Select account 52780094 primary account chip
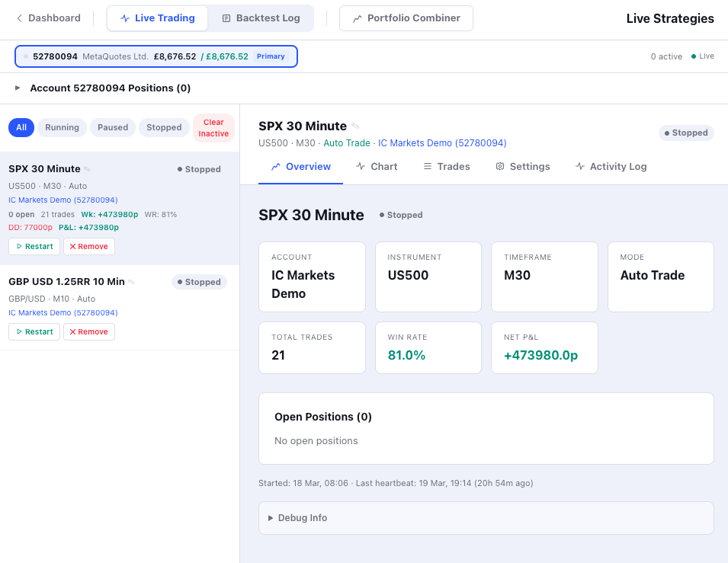 coord(156,56)
